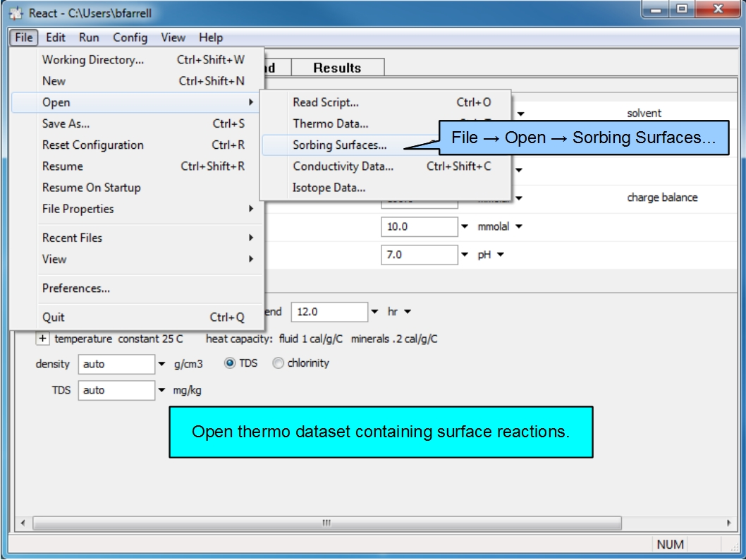Choose Quit from File menu
Screen dimensions: 746x560
[x=137, y=317]
